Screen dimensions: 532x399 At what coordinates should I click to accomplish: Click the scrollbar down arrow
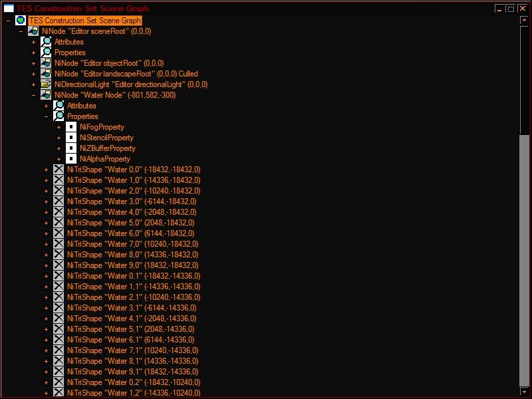(x=524, y=391)
